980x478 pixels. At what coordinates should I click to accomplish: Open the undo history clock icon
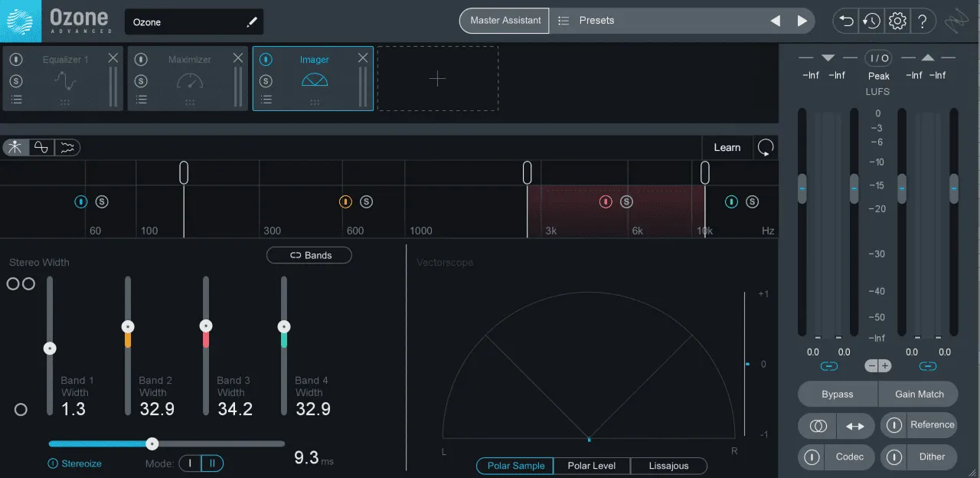pyautogui.click(x=872, y=21)
